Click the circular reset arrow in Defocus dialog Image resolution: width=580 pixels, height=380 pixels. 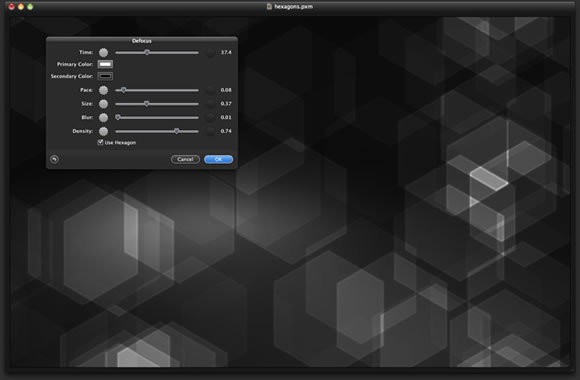click(x=54, y=159)
